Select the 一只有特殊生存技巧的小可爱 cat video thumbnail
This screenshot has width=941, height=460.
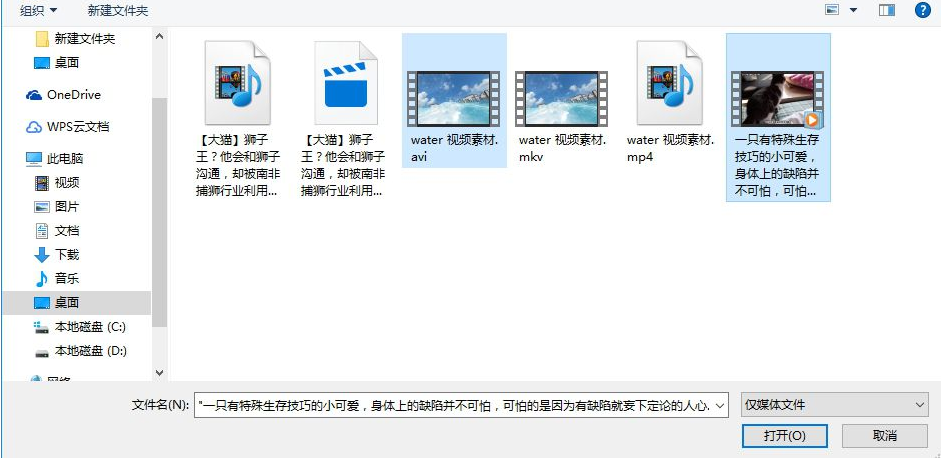pyautogui.click(x=778, y=99)
